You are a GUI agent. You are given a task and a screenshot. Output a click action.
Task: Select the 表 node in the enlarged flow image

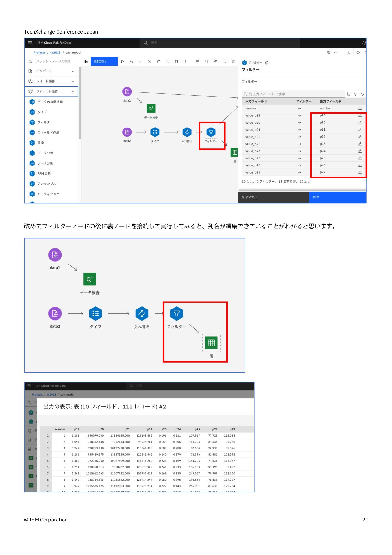click(211, 342)
